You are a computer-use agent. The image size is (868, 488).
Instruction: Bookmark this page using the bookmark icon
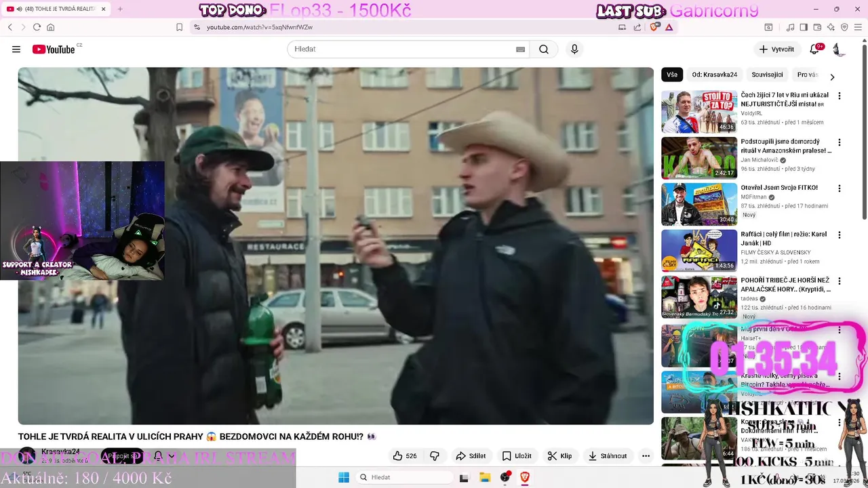click(x=179, y=27)
